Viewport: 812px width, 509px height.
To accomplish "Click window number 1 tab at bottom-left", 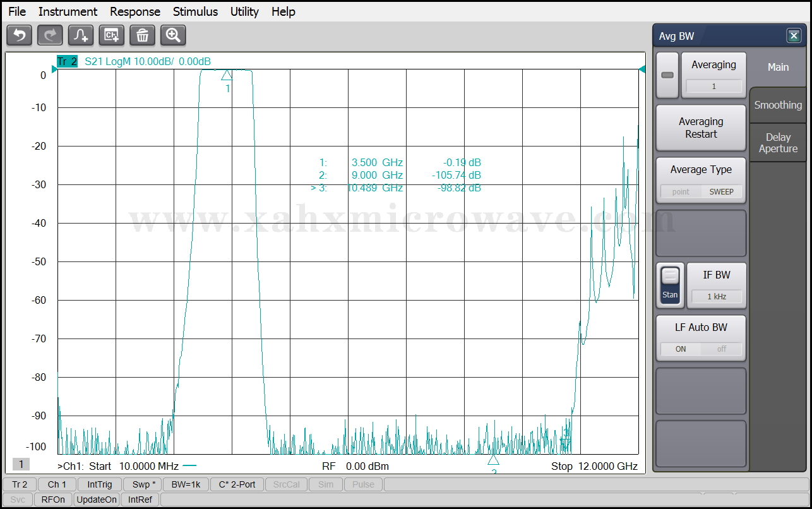I will [x=21, y=464].
